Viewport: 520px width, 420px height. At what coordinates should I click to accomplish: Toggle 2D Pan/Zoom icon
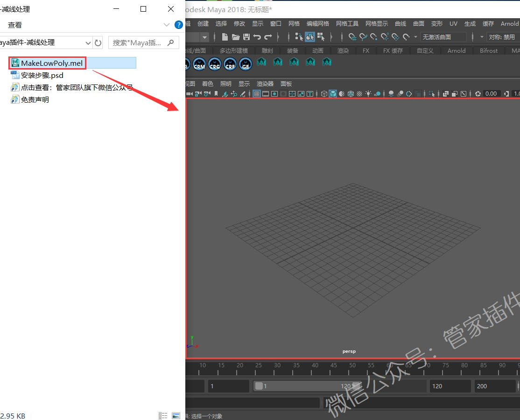point(234,94)
